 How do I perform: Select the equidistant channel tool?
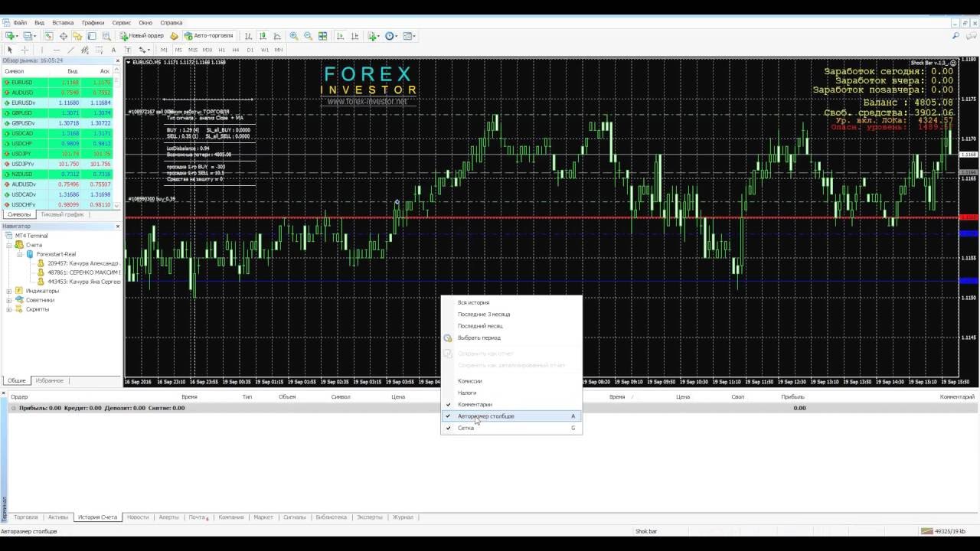click(x=85, y=50)
